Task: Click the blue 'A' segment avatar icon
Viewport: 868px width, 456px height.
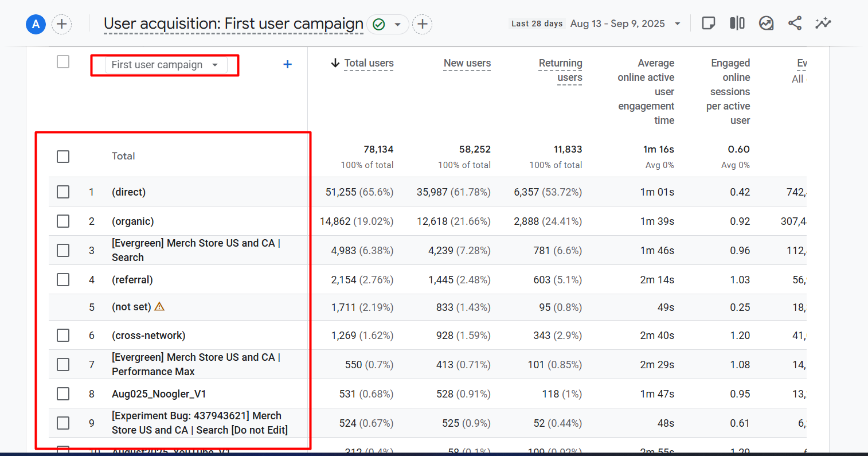Action: tap(36, 24)
